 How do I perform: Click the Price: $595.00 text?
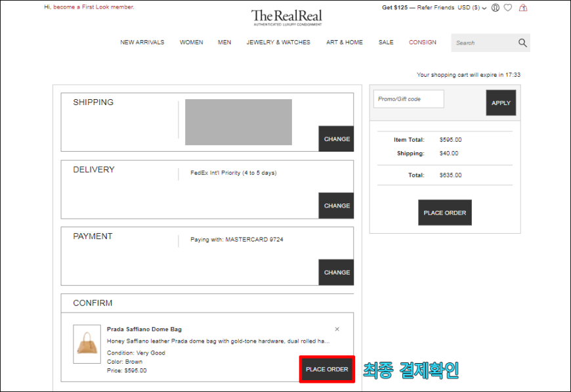(x=127, y=370)
